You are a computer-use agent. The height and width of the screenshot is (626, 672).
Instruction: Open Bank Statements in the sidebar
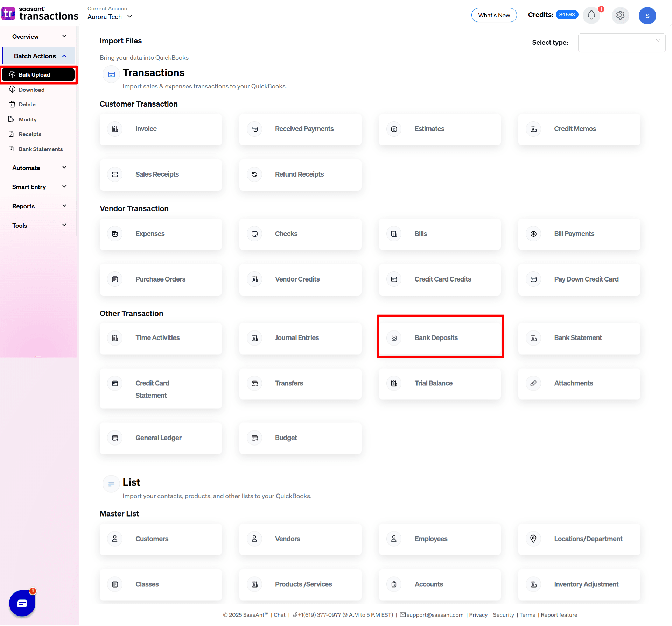pos(41,149)
